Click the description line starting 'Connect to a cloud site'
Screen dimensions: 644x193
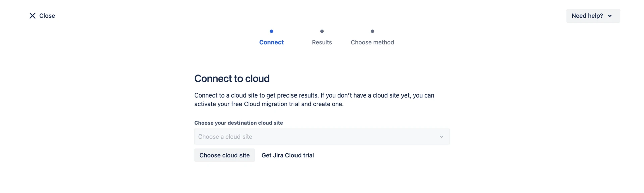314,95
